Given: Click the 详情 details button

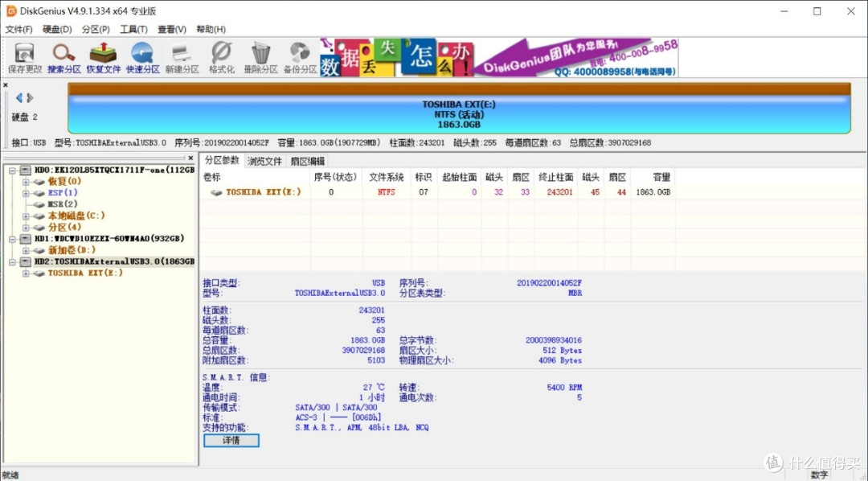Looking at the screenshot, I should point(231,441).
